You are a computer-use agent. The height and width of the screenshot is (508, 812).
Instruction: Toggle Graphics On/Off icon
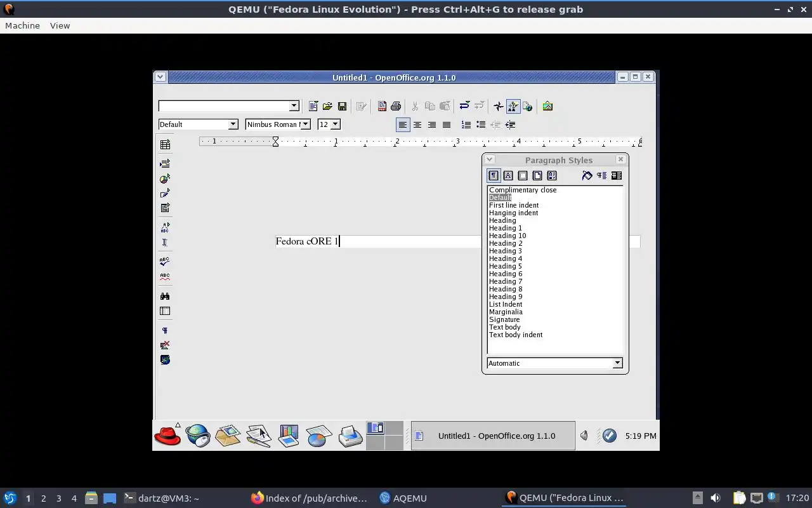[165, 345]
